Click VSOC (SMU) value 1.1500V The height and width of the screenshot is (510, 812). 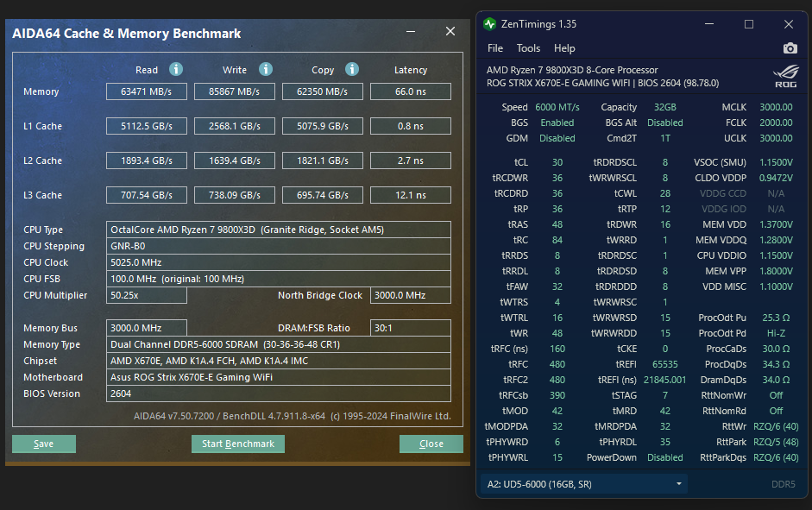click(x=776, y=162)
